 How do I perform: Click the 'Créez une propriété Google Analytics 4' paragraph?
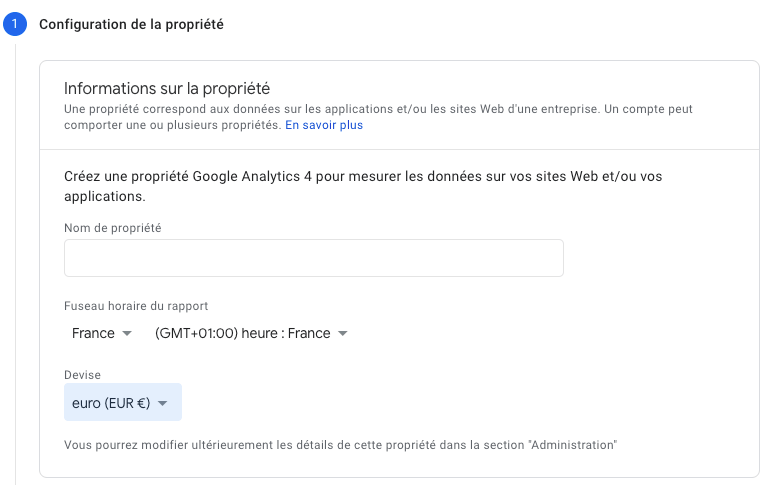(x=363, y=186)
